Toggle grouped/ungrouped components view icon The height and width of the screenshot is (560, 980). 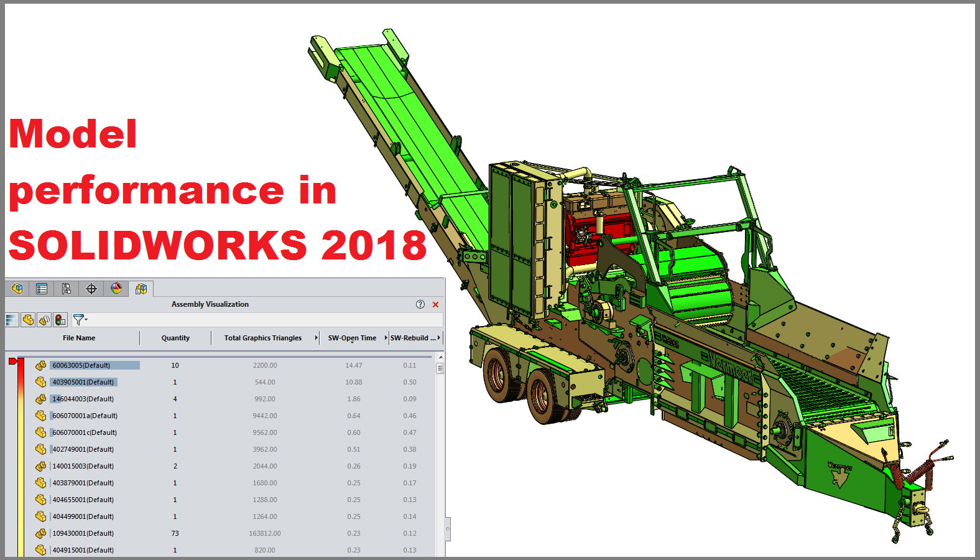[44, 320]
